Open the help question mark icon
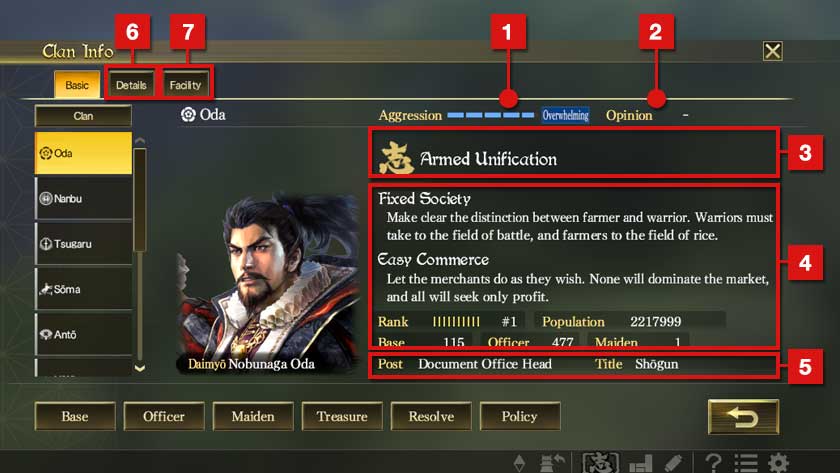Viewport: 840px width, 473px height. point(712,463)
